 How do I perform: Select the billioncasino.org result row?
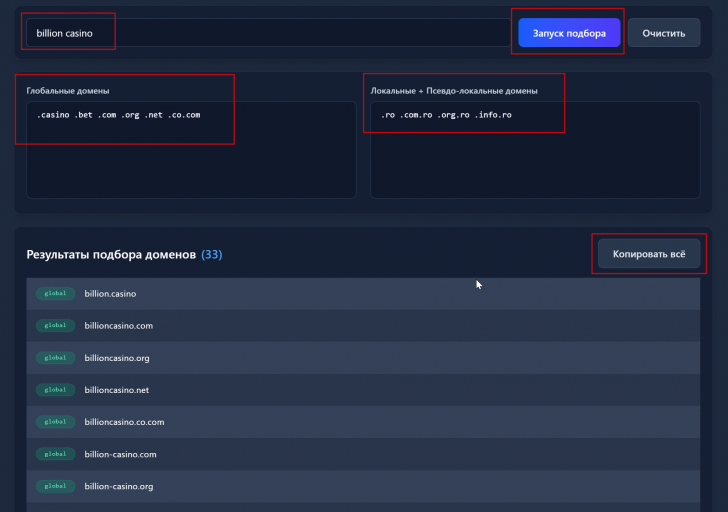363,358
